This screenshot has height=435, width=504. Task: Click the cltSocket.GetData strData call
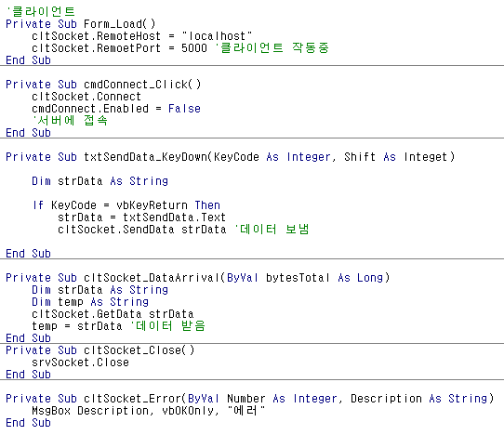(113, 314)
